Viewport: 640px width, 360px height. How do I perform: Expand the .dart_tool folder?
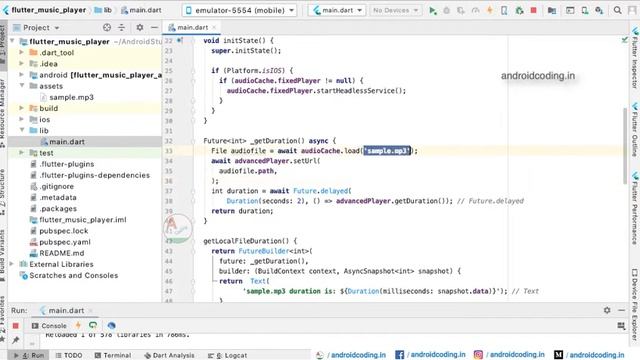pyautogui.click(x=22, y=52)
